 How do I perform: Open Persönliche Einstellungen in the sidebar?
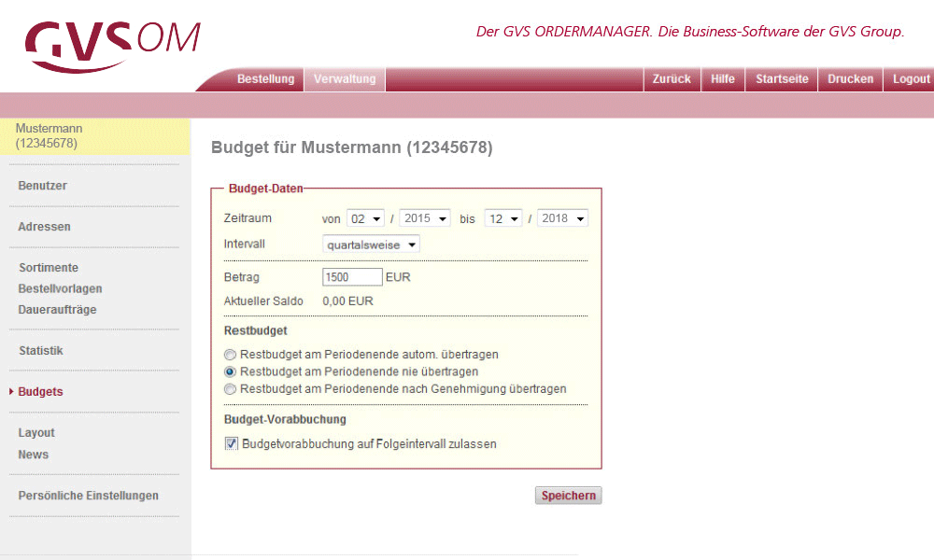(x=88, y=496)
